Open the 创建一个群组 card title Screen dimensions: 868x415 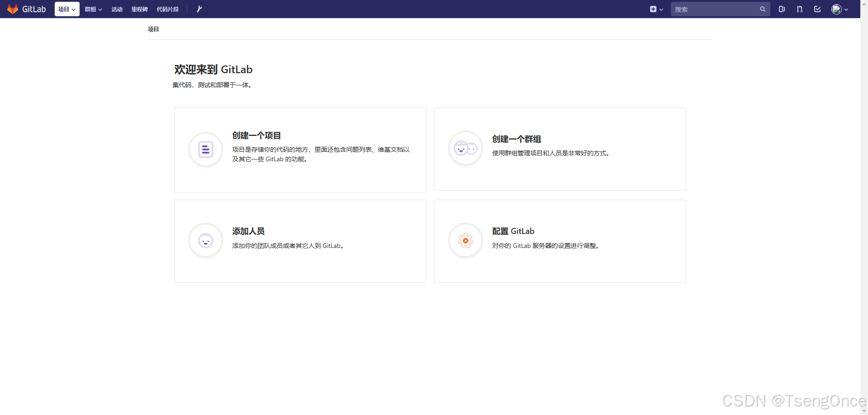517,139
